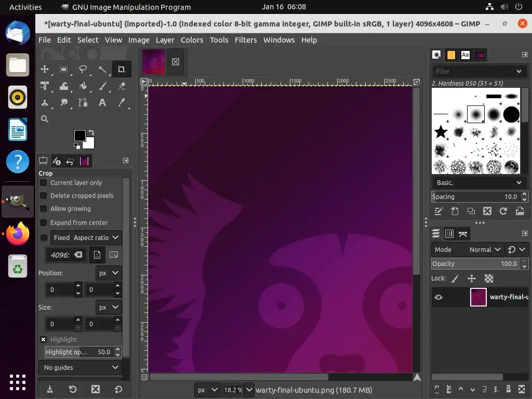Enable Current layer only option
The width and height of the screenshot is (532, 399).
pos(44,182)
